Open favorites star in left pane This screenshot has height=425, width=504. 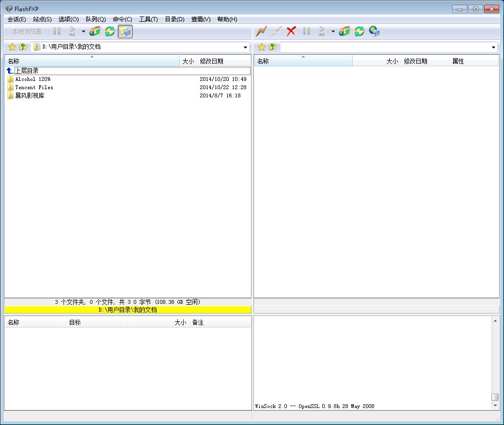(12, 47)
